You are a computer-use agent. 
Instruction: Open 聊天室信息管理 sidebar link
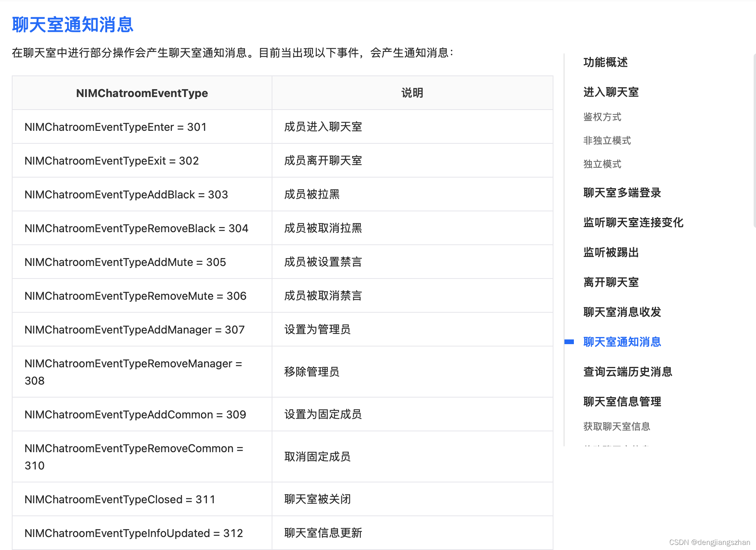[622, 402]
